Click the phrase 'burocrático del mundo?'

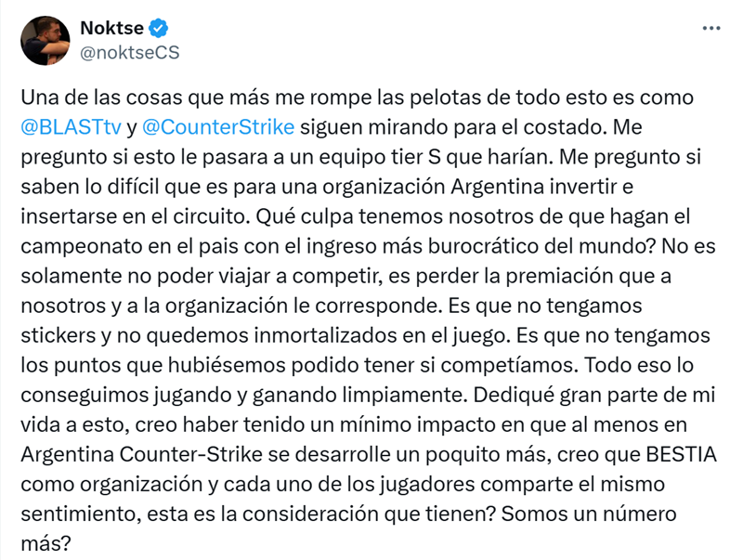pyautogui.click(x=541, y=246)
